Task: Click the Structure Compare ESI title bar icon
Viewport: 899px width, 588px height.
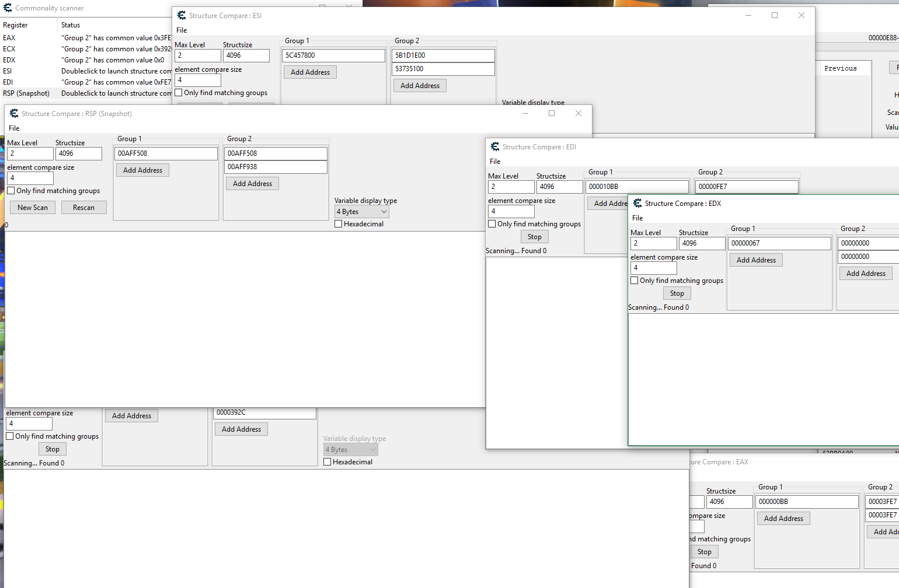Action: pos(182,16)
